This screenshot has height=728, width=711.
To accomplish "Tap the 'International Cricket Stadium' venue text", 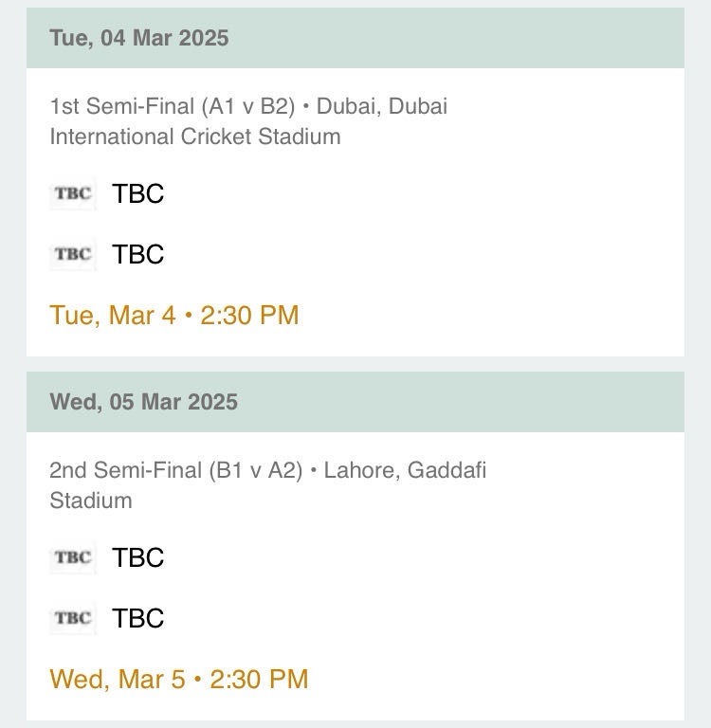I will (x=194, y=136).
